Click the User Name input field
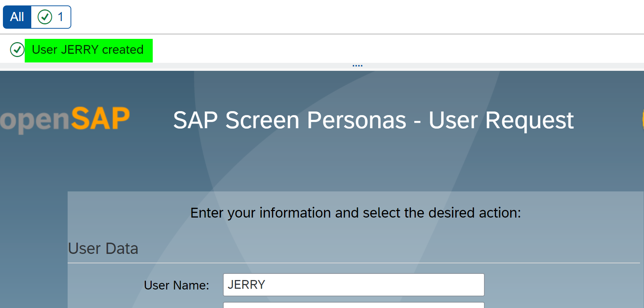Screen dimensions: 644x308 353,285
